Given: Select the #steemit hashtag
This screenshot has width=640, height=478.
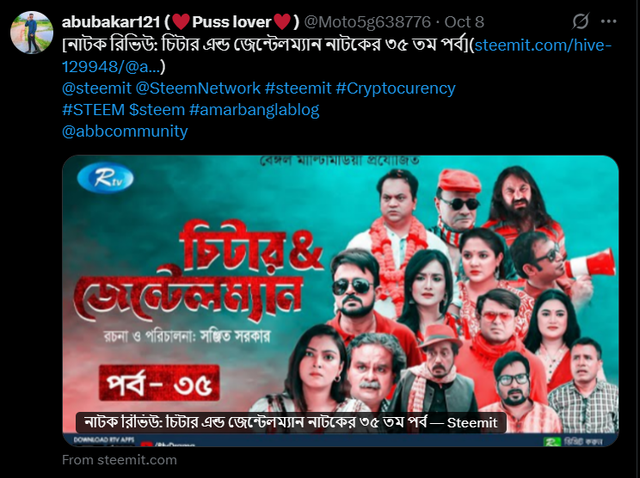Looking at the screenshot, I should [298, 88].
